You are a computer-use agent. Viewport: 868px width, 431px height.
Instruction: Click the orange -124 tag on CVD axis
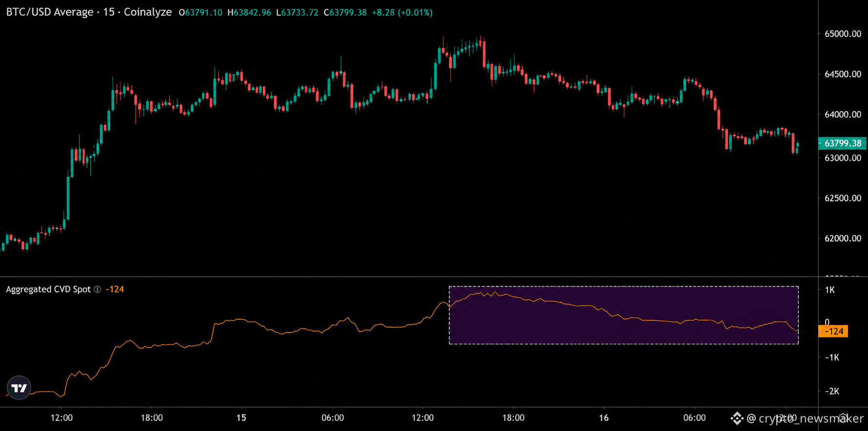(x=833, y=332)
